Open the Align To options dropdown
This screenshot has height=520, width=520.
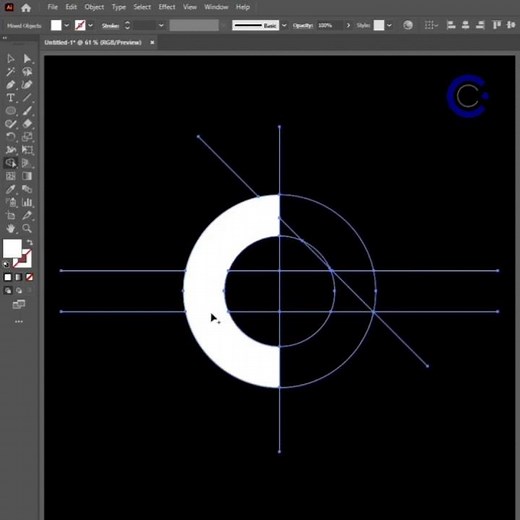point(431,25)
